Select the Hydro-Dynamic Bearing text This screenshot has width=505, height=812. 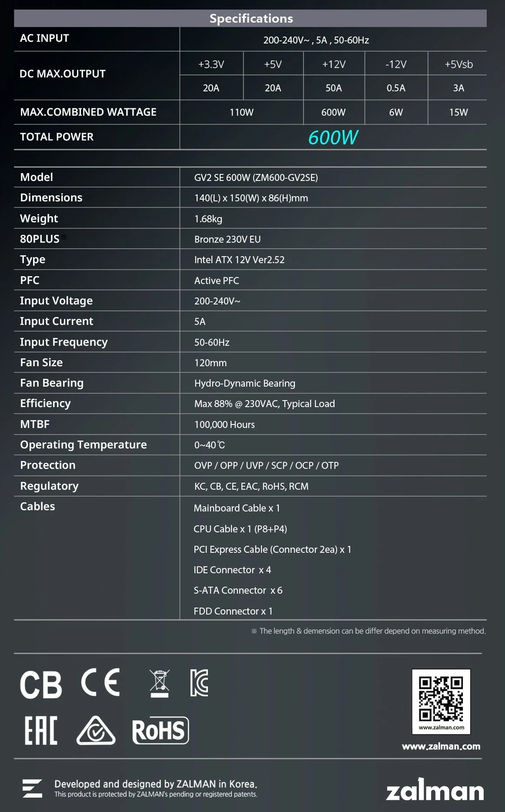(x=245, y=383)
